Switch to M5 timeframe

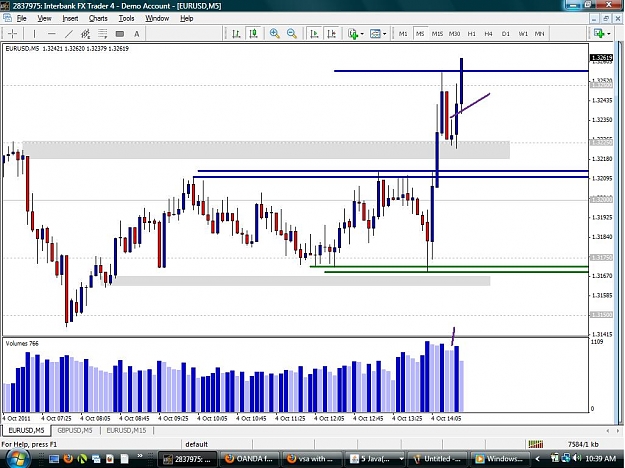pos(420,34)
